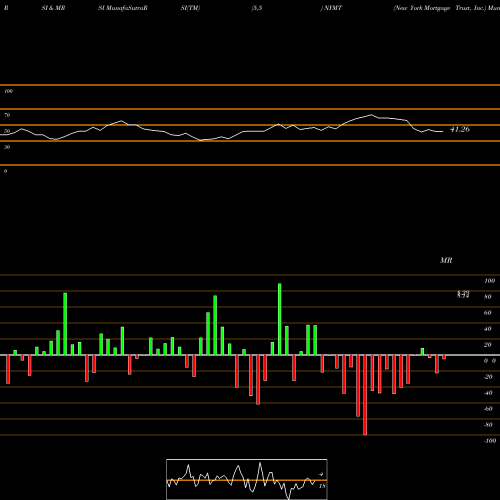Click the -60 label on the MR axis

click(488, 409)
